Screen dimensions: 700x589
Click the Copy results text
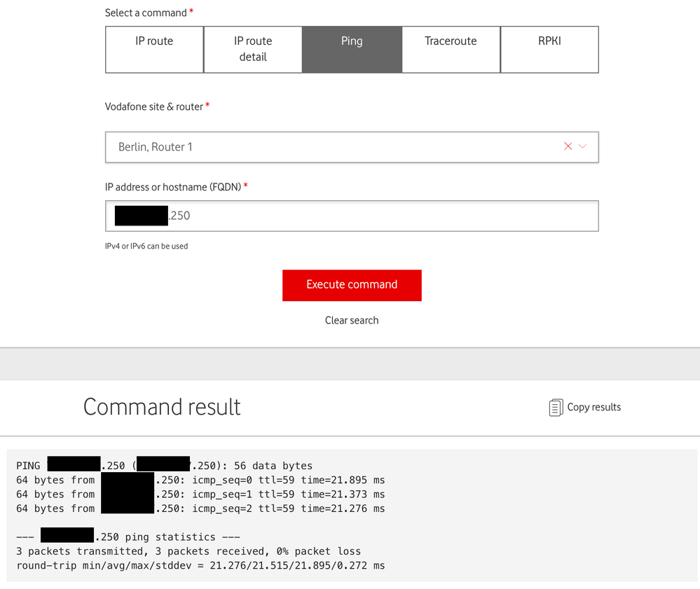click(x=593, y=407)
